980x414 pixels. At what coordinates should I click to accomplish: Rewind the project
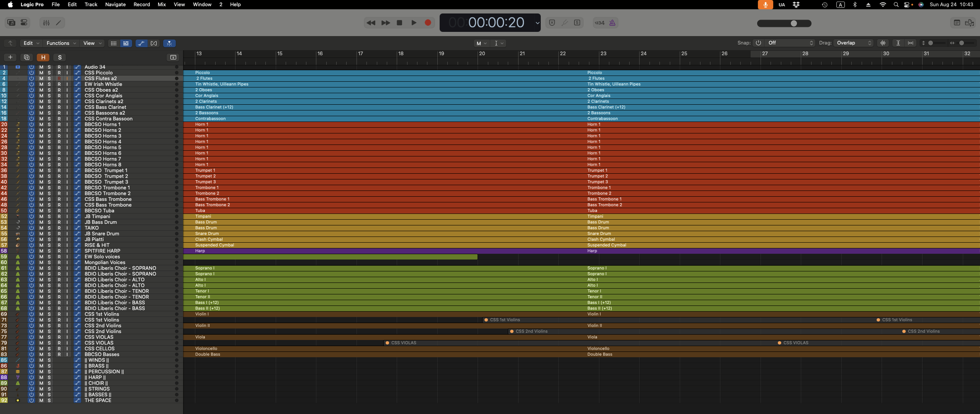[x=371, y=23]
